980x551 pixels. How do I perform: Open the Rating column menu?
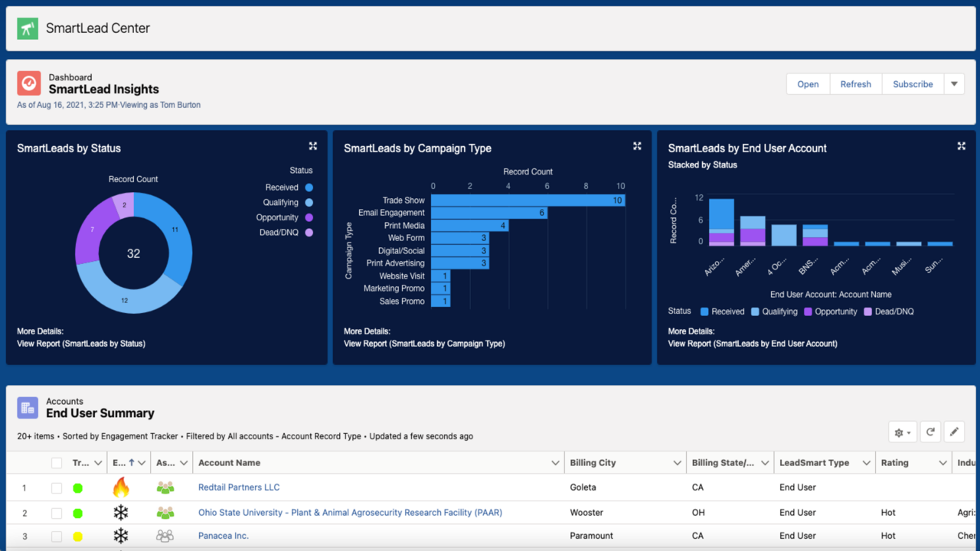click(943, 463)
